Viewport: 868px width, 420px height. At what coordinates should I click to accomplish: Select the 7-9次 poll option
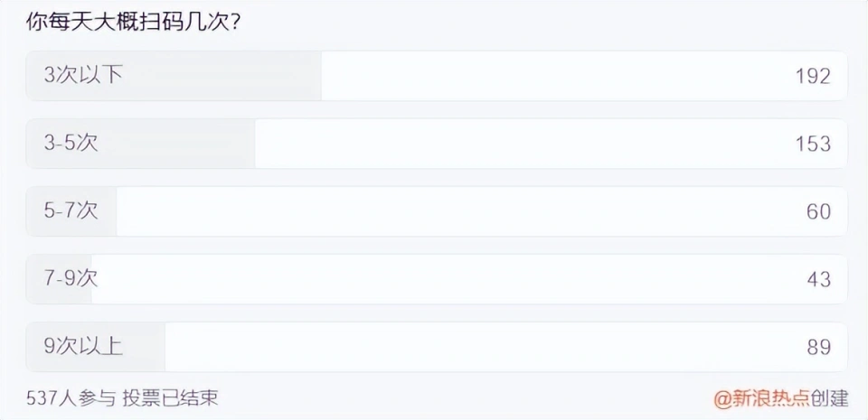pos(71,279)
